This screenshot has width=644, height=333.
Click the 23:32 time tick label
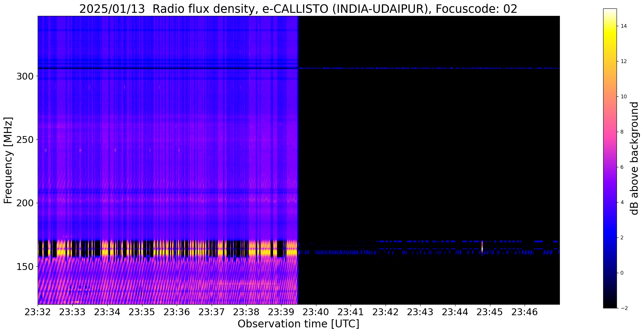click(38, 312)
